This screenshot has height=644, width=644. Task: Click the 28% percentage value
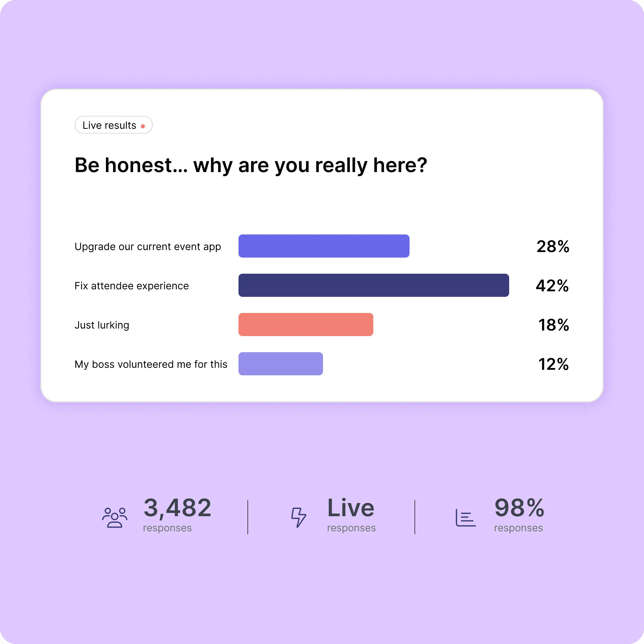coord(553,247)
